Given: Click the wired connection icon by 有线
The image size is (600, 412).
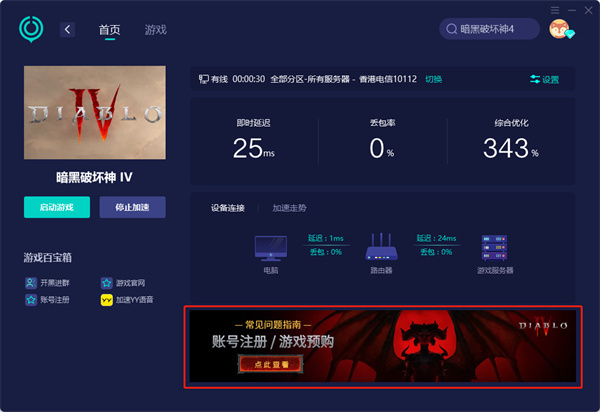Looking at the screenshot, I should click(203, 79).
